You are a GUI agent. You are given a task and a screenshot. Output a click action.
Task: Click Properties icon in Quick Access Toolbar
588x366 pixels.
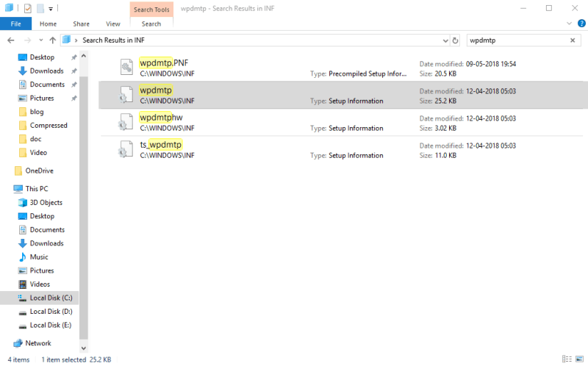pyautogui.click(x=27, y=8)
